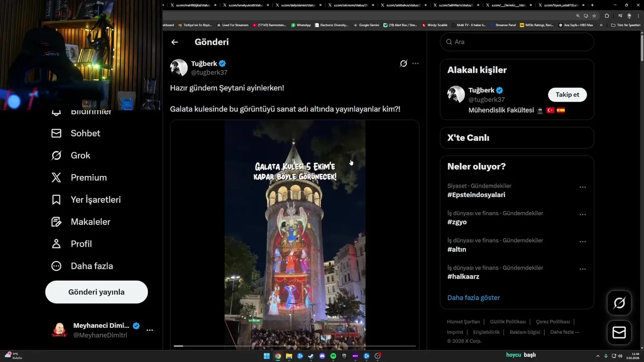
Task: Expand Daha fazla in the sidebar
Action: tap(82, 266)
